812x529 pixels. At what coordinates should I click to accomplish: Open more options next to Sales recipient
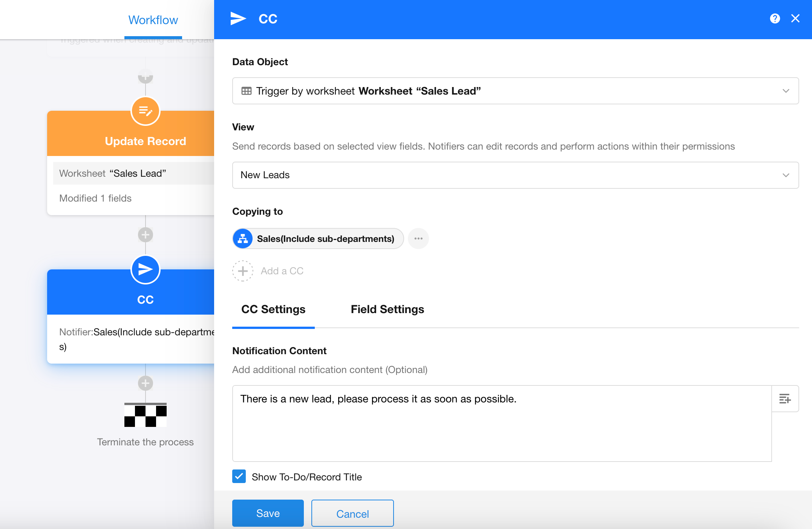418,239
